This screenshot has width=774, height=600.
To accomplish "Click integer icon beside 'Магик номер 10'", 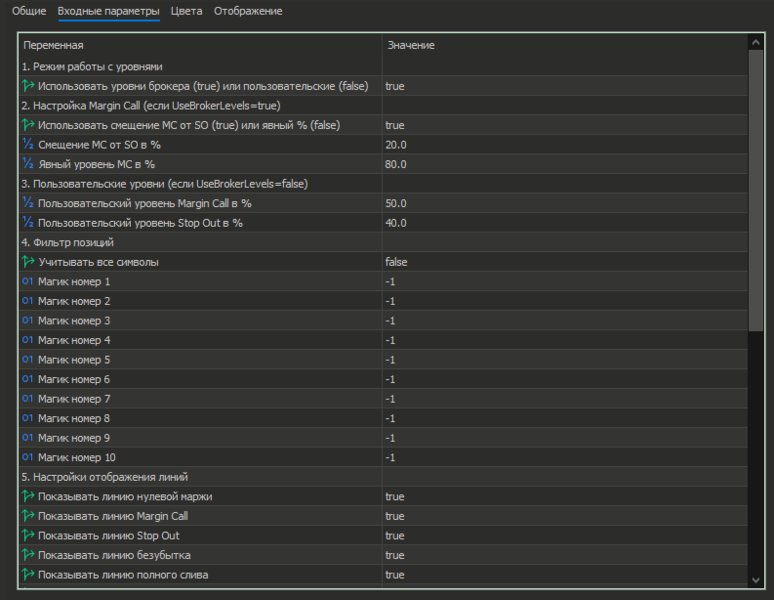I will click(27, 458).
